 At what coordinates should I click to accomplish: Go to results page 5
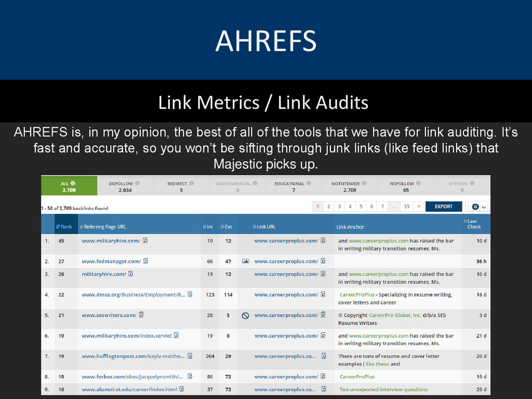pyautogui.click(x=361, y=207)
